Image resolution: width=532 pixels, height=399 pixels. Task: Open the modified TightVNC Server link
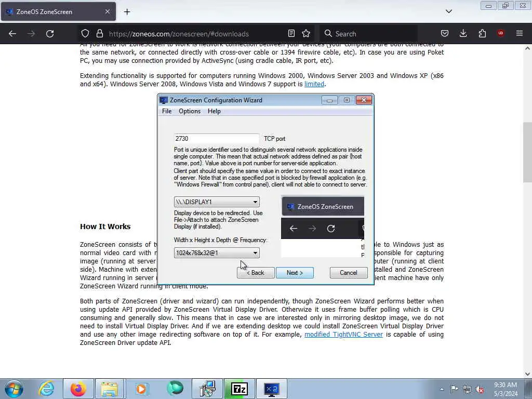coord(344,334)
